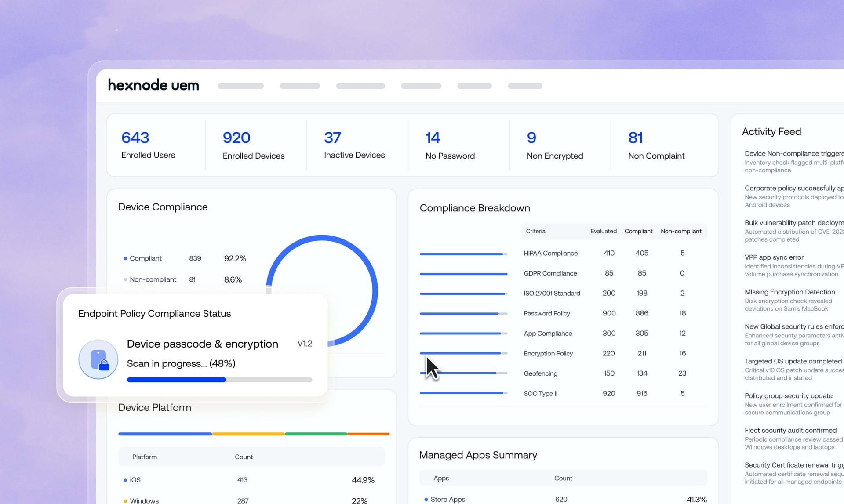This screenshot has height=504, width=844.
Task: Click the Non-compliant column header
Action: tap(681, 231)
